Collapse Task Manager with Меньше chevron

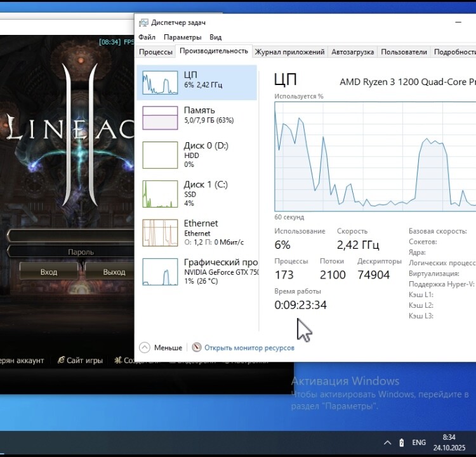(x=145, y=348)
